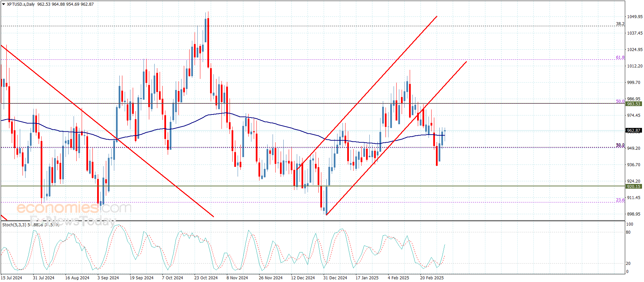The width and height of the screenshot is (644, 282).
Task: Click the 26 Nov 2024 date label
Action: tap(271, 278)
